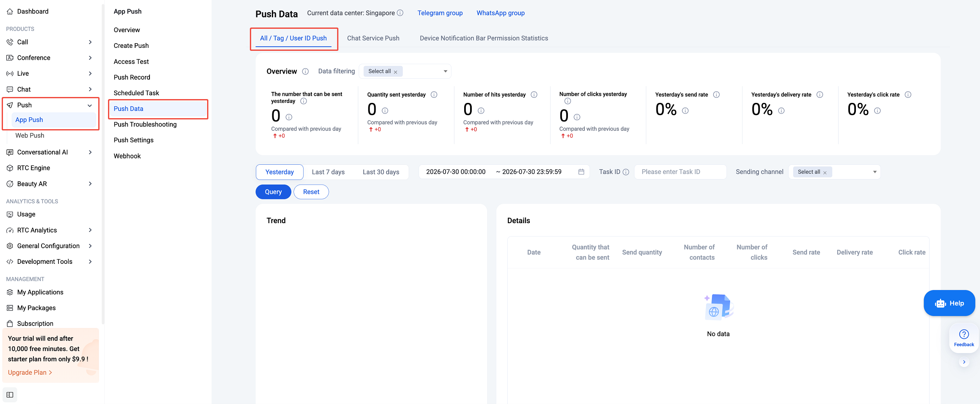Collapse the Push menu chevron
This screenshot has width=980, height=404.
90,105
